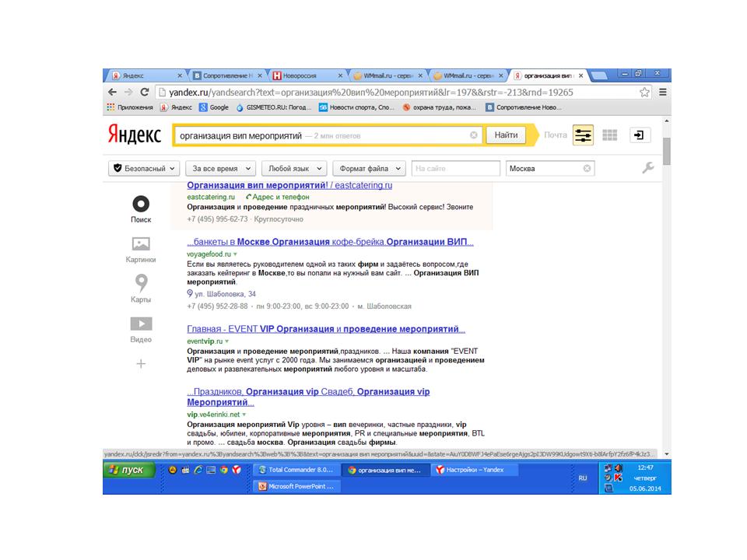The height and width of the screenshot is (560, 747).
Task: Expand the arrow next to vip.ve4erinki.net
Action: 244,415
